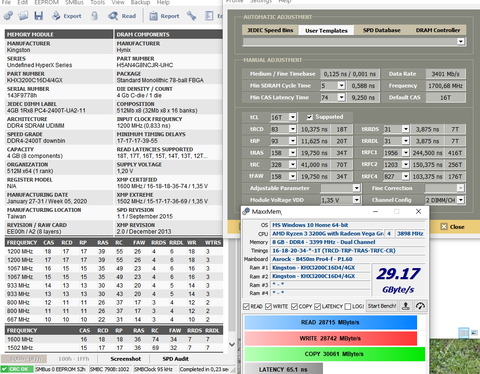Open the Channel Config dropdown
The width and height of the screenshot is (480, 374).
pos(460,200)
